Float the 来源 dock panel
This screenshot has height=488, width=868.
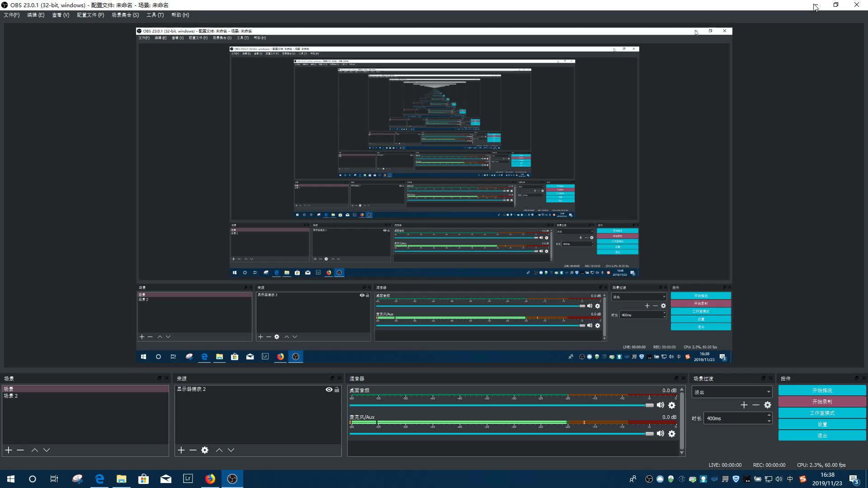[332, 378]
